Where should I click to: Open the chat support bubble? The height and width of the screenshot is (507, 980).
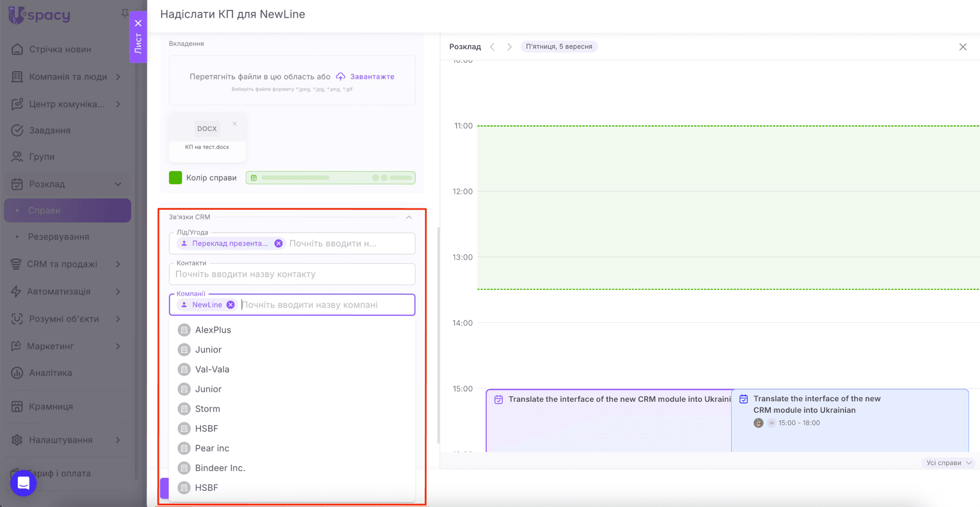coord(23,483)
